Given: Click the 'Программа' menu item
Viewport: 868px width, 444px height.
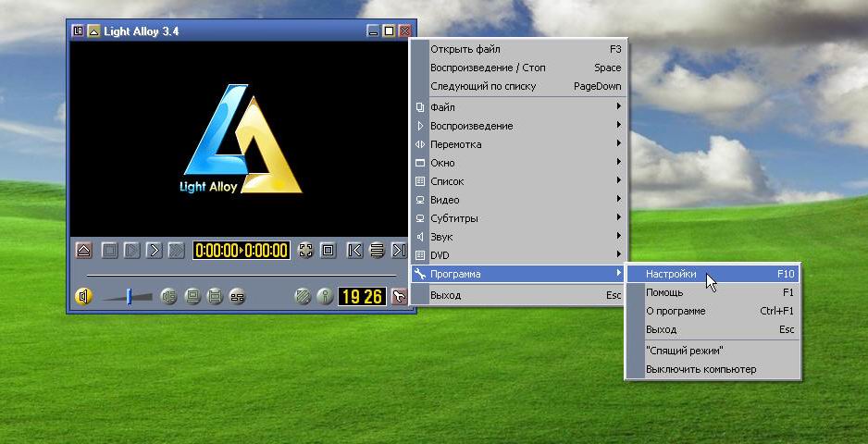Looking at the screenshot, I should 518,274.
